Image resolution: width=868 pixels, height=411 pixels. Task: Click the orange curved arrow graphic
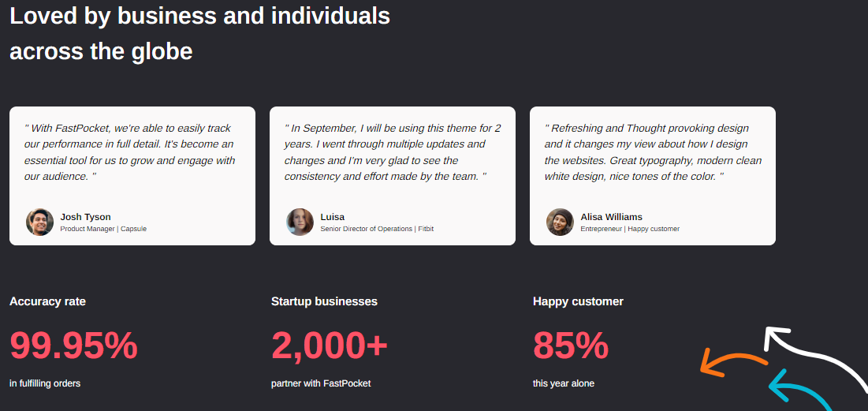point(734,363)
